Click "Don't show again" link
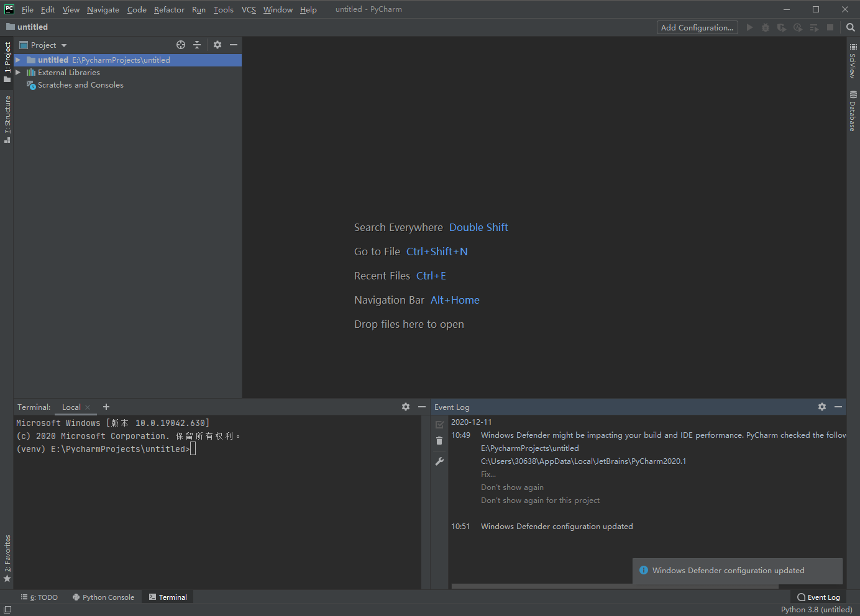Image resolution: width=860 pixels, height=616 pixels. (x=512, y=487)
